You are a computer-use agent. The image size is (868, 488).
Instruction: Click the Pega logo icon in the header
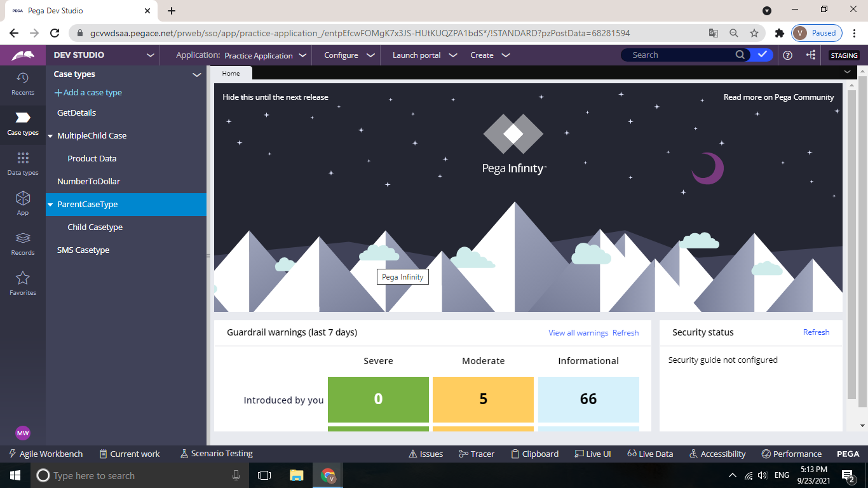click(x=22, y=55)
